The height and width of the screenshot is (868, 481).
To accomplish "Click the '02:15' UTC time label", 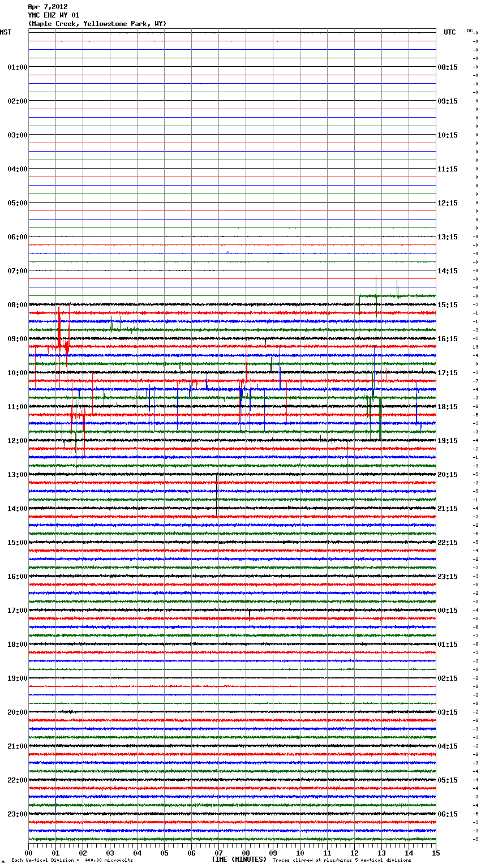I will pyautogui.click(x=448, y=678).
